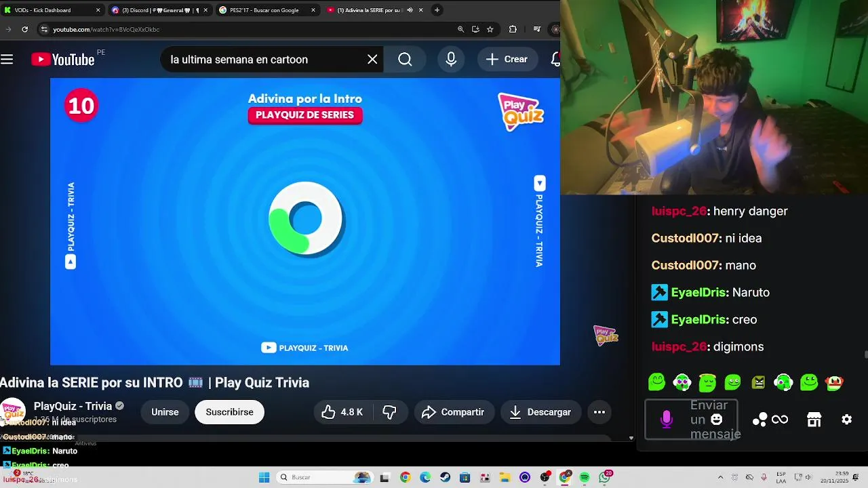The width and height of the screenshot is (868, 488).
Task: Click the taskbar Buscar search box
Action: (x=324, y=477)
